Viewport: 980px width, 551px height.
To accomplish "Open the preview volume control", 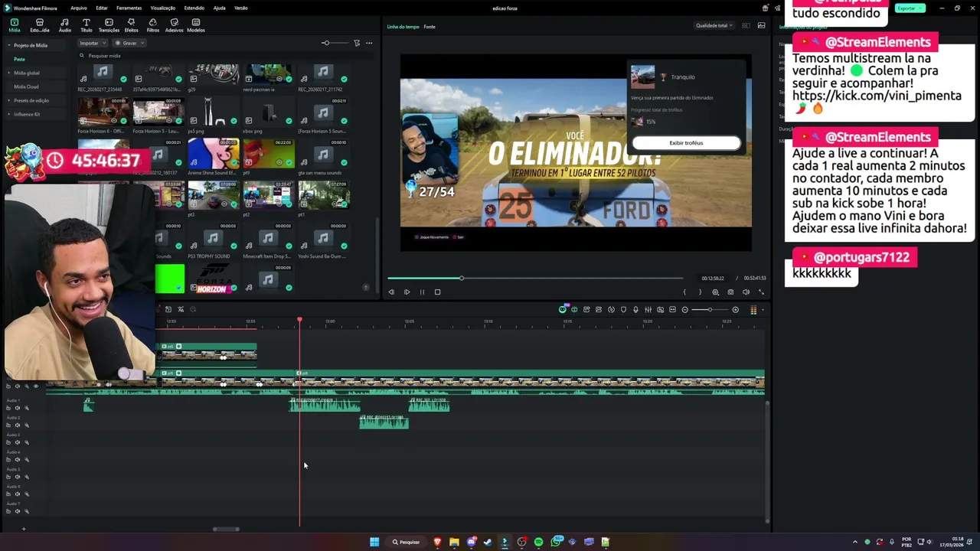I will tap(746, 292).
